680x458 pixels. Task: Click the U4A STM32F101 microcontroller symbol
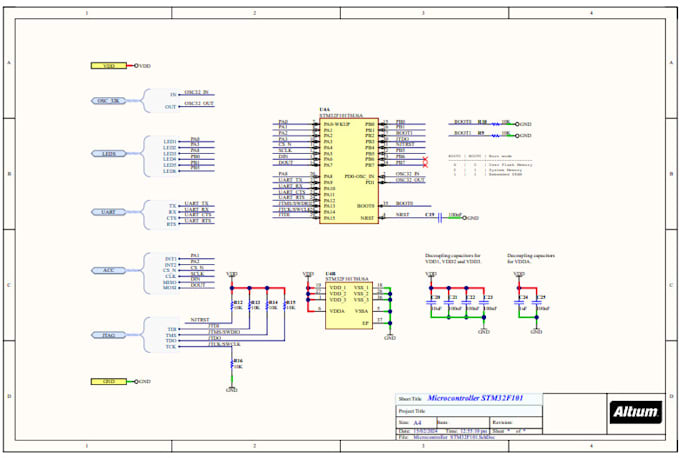point(348,171)
